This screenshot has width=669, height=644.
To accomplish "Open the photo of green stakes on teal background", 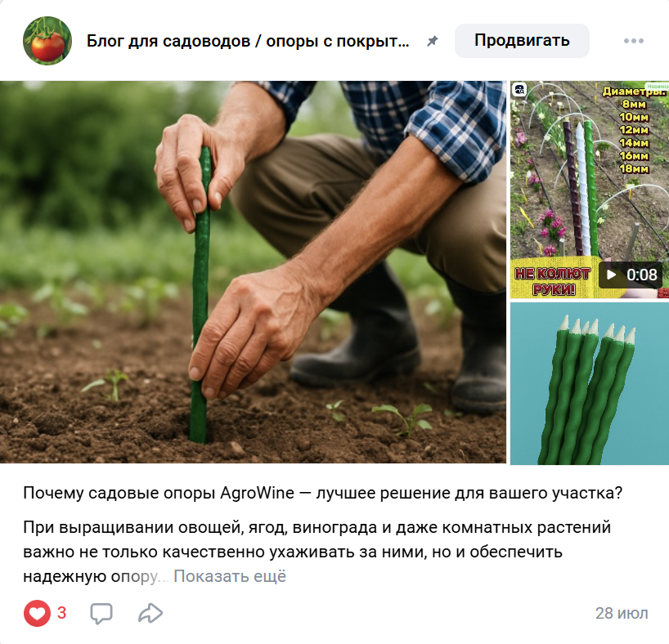I will pyautogui.click(x=590, y=383).
